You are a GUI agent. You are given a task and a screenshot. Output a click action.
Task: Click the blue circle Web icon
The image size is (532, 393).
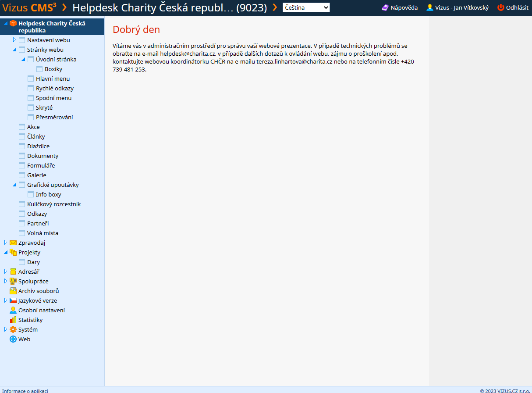[13, 339]
